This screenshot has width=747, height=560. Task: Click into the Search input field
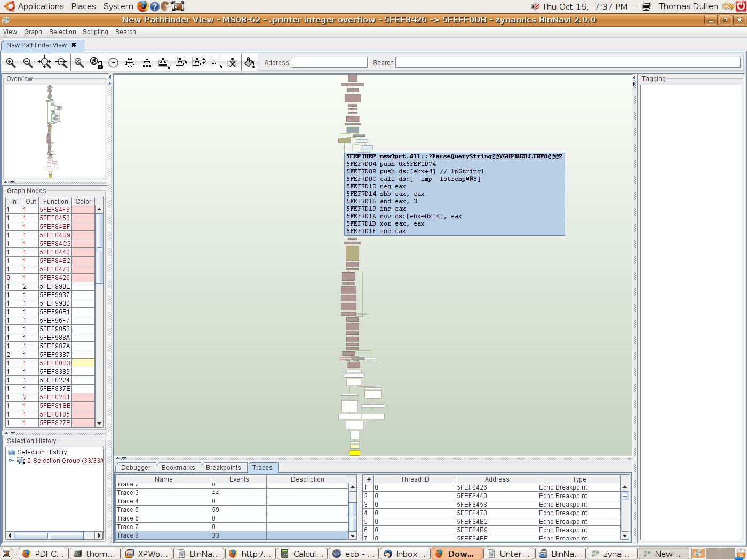[x=568, y=62]
